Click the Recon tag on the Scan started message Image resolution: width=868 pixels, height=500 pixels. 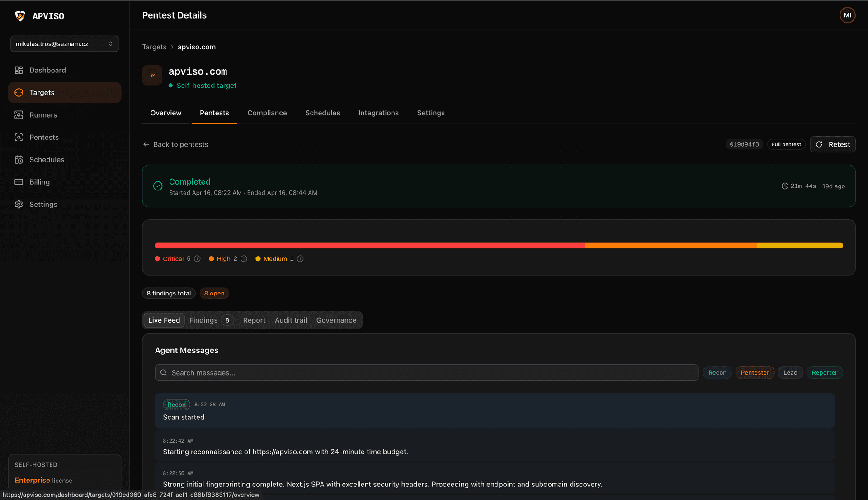coord(176,405)
